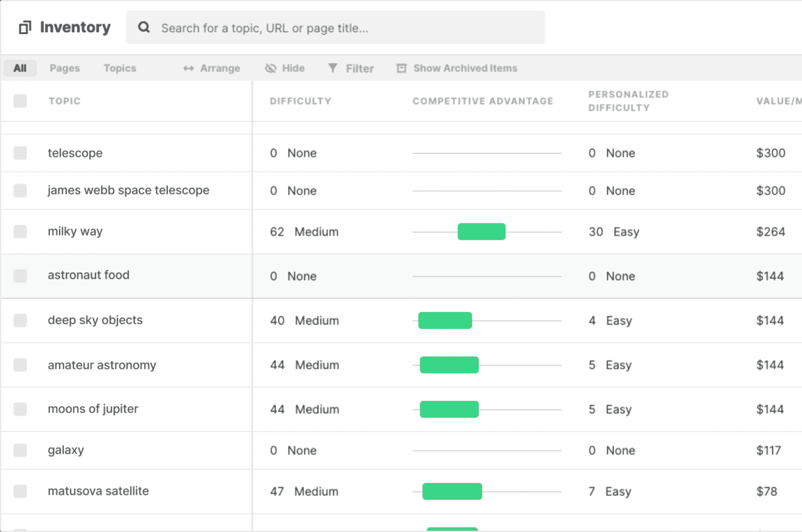
Task: Tick the select-all checkbox in header
Action: tap(20, 101)
